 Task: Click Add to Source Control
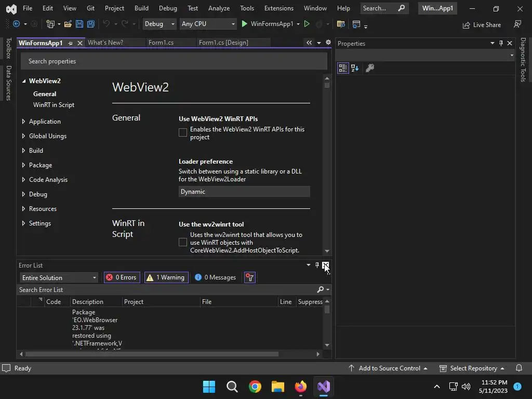[x=388, y=368]
